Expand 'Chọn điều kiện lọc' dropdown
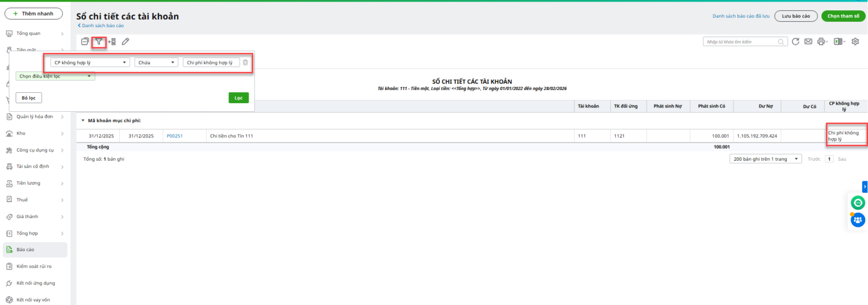Image resolution: width=868 pixels, height=305 pixels. (55, 77)
